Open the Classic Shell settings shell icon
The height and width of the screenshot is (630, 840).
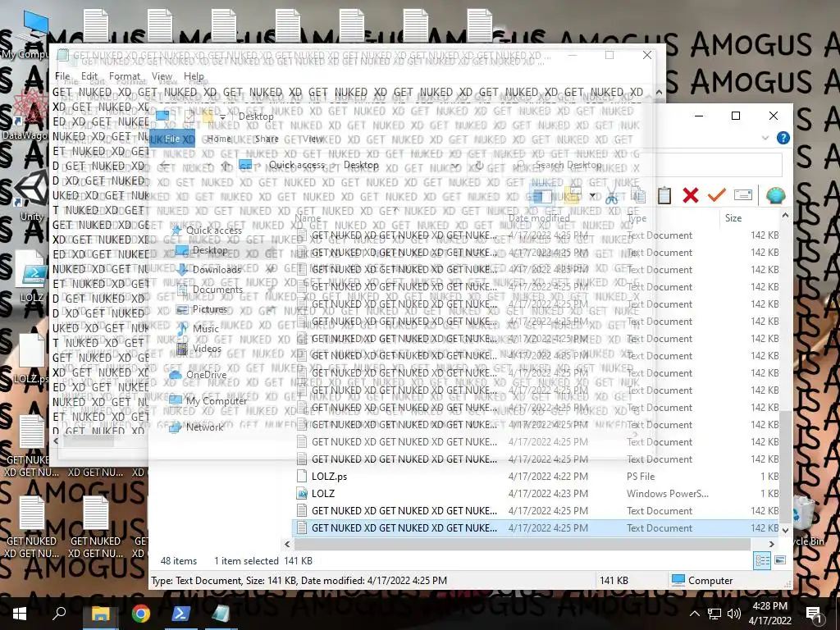coord(775,195)
